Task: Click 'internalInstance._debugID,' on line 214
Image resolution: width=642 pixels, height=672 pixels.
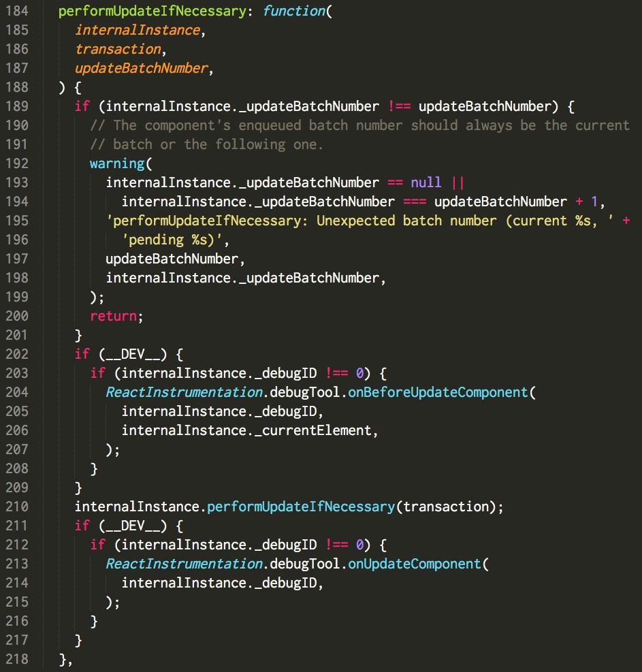Action: pos(222,583)
